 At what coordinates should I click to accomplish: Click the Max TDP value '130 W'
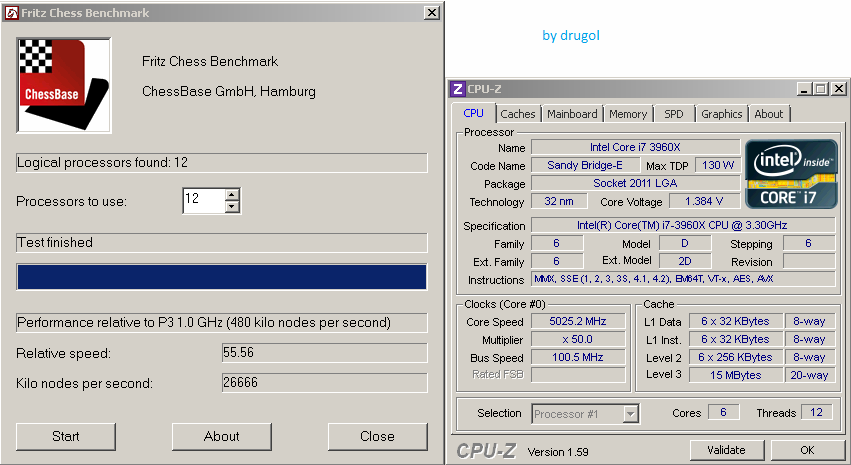717,165
